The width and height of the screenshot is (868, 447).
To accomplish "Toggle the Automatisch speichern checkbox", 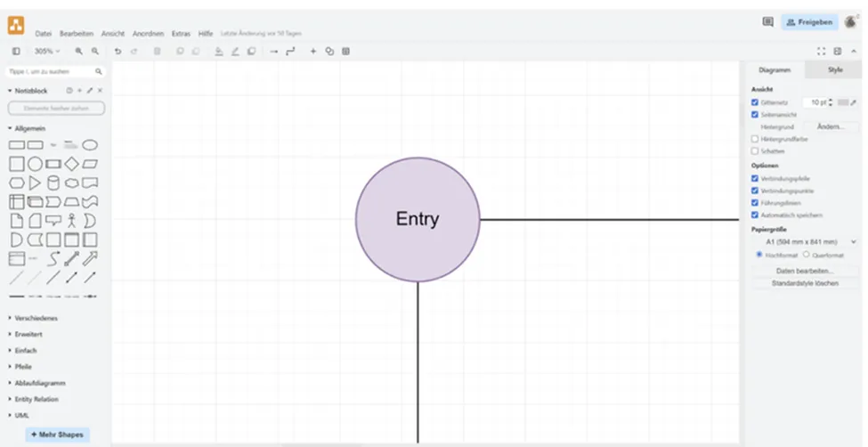I will [x=755, y=215].
